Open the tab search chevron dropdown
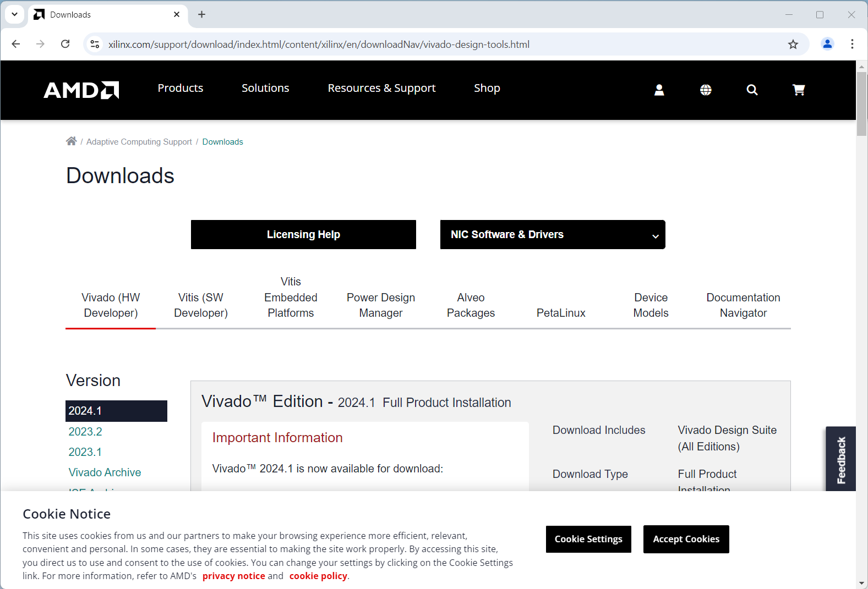868x589 pixels. click(x=15, y=14)
